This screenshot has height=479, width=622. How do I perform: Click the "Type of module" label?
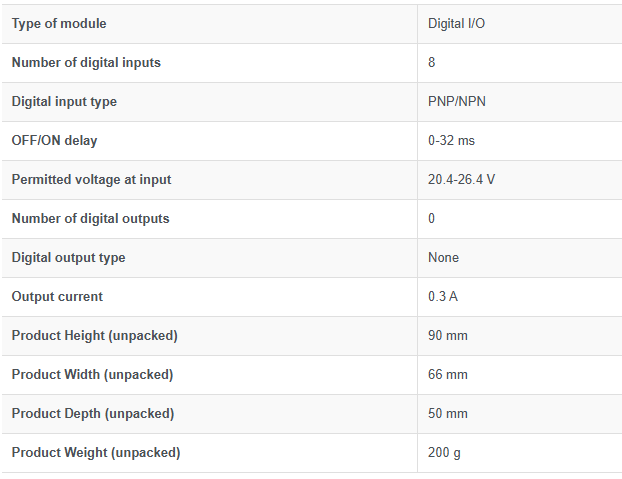(x=59, y=23)
